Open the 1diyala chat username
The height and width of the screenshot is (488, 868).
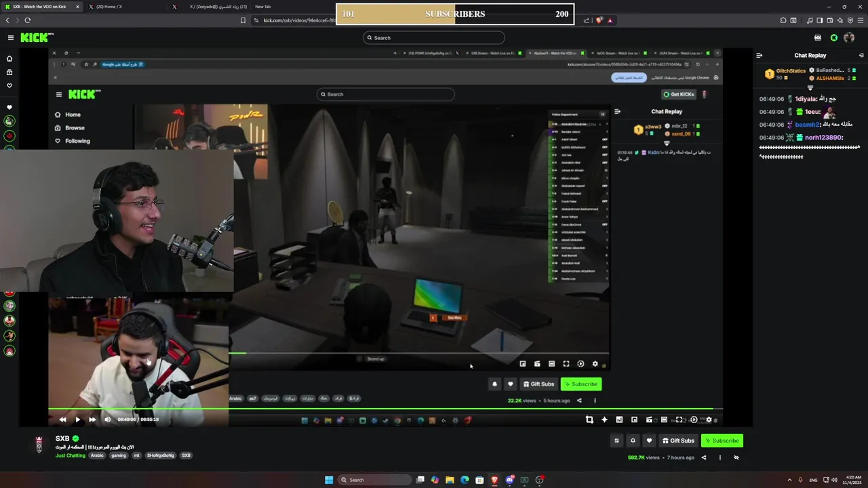(x=806, y=99)
